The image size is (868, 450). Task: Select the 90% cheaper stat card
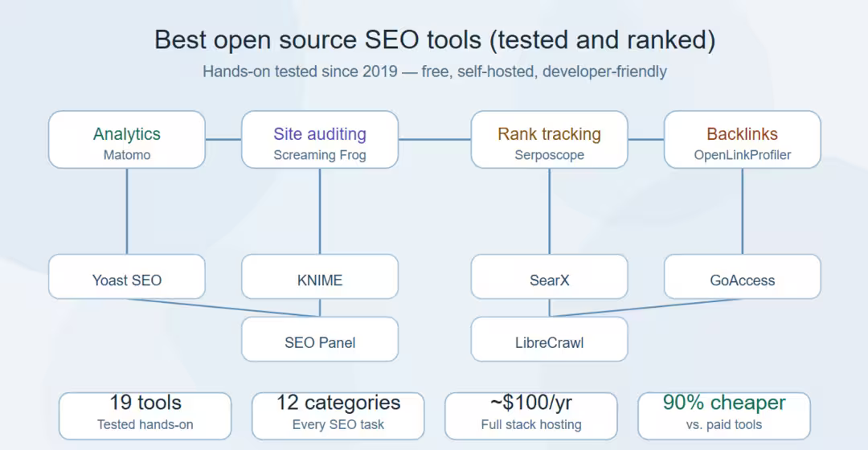point(724,416)
